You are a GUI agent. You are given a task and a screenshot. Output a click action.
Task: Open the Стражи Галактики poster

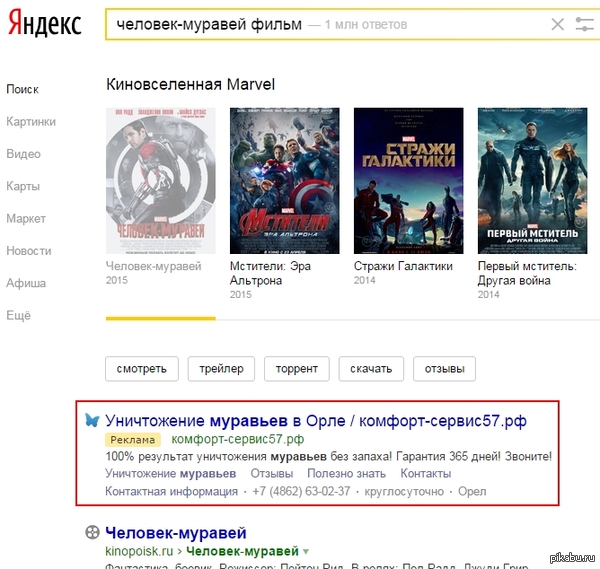[409, 181]
